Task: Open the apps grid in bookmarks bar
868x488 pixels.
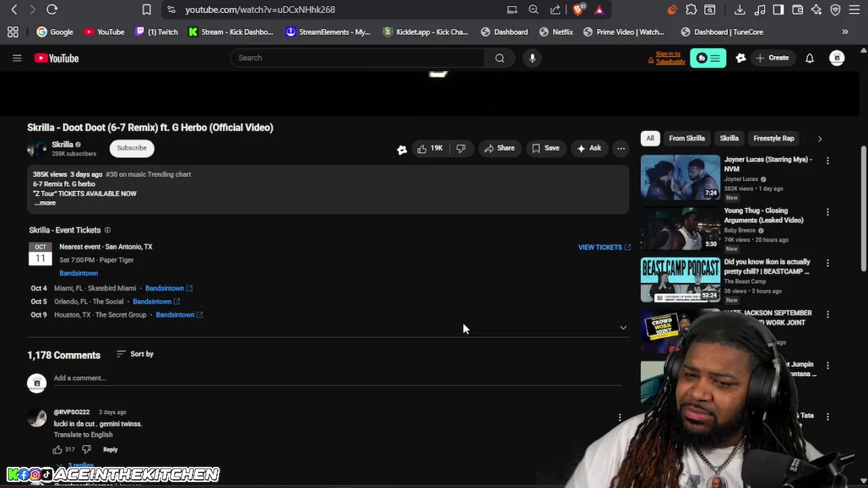Action: pyautogui.click(x=13, y=32)
